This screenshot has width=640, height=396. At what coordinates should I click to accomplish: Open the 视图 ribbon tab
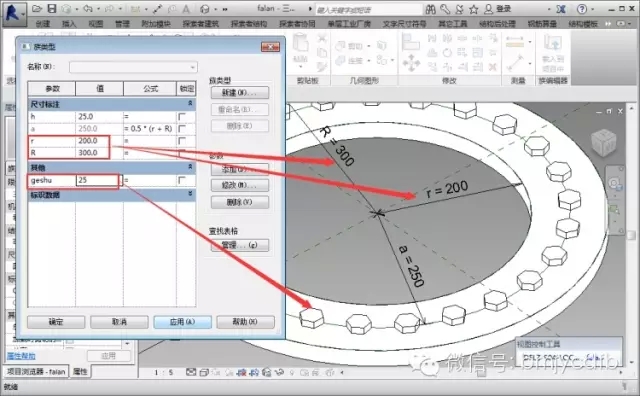96,24
